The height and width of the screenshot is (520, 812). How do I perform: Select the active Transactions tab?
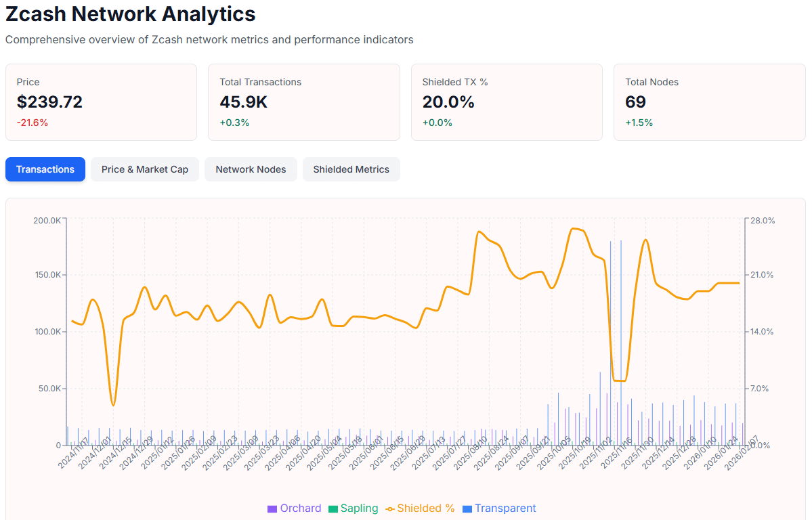[45, 169]
